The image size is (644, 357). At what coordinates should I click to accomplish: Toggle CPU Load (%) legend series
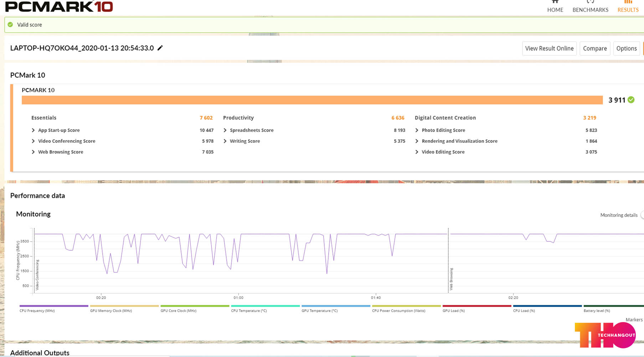(x=547, y=308)
